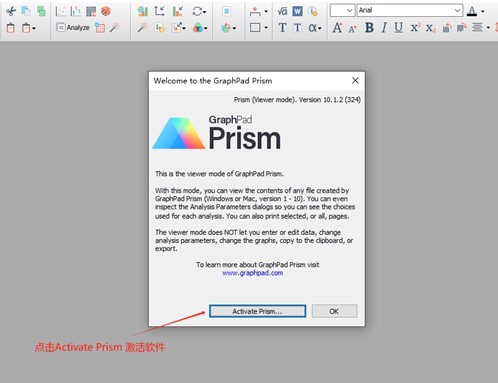Click the change graph type bar-chart icon

[143, 11]
